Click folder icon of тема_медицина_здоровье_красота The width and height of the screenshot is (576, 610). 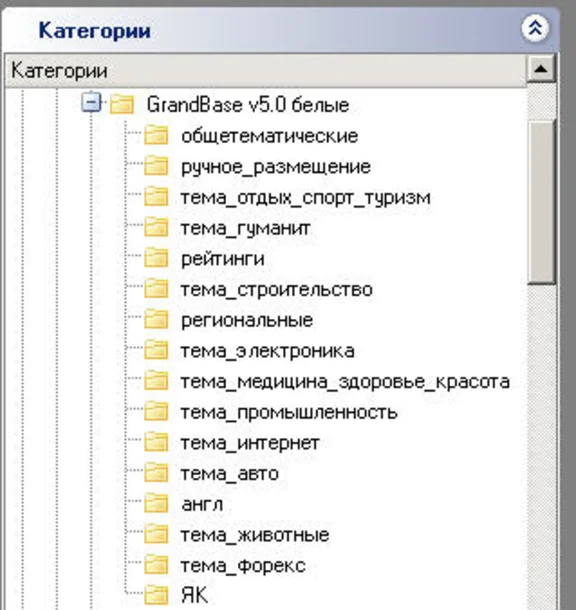[x=156, y=381]
